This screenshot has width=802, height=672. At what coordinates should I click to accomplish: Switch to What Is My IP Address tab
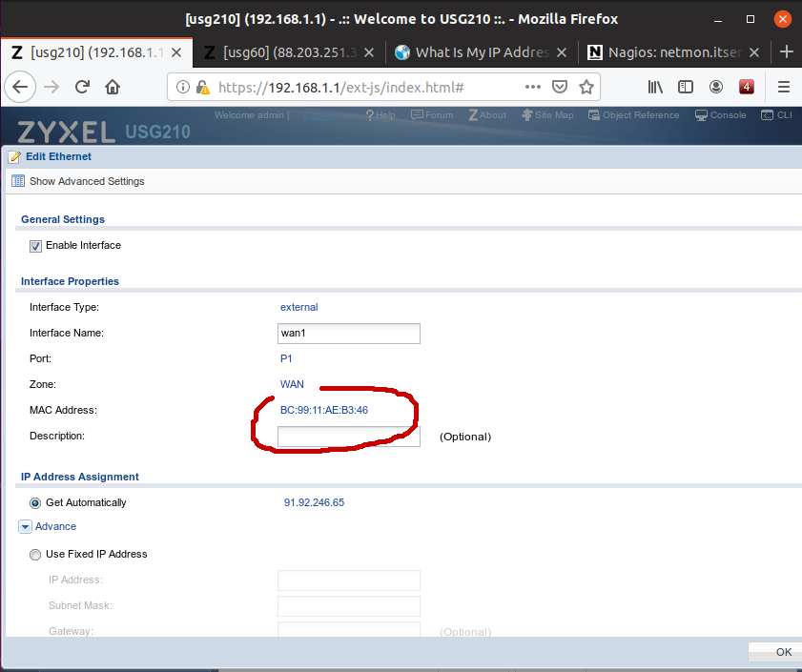482,52
